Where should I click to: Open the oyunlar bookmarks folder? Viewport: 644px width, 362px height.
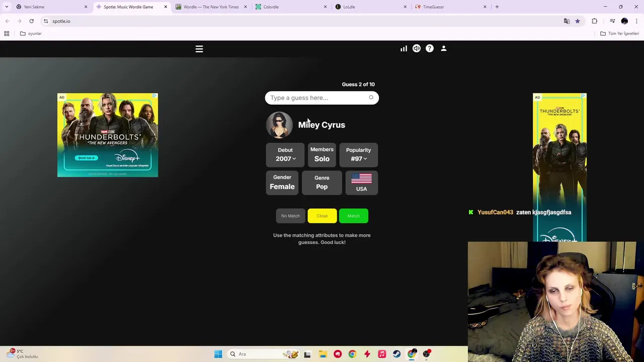[x=31, y=34]
